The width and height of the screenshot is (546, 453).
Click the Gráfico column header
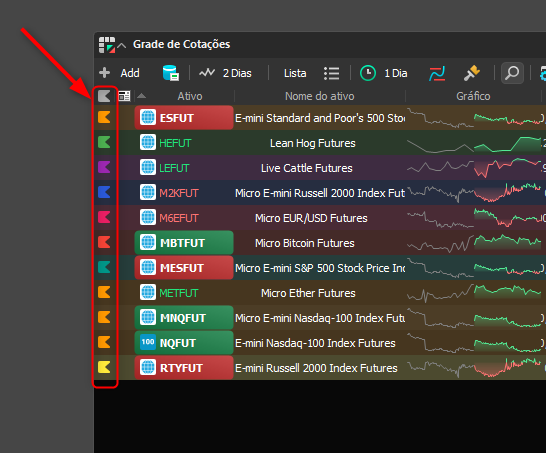[x=473, y=96]
